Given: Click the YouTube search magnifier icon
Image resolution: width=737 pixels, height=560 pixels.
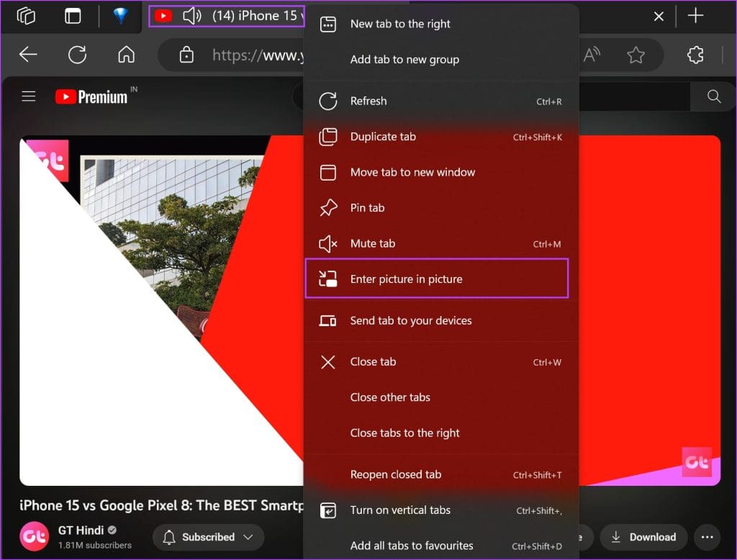Looking at the screenshot, I should [713, 96].
